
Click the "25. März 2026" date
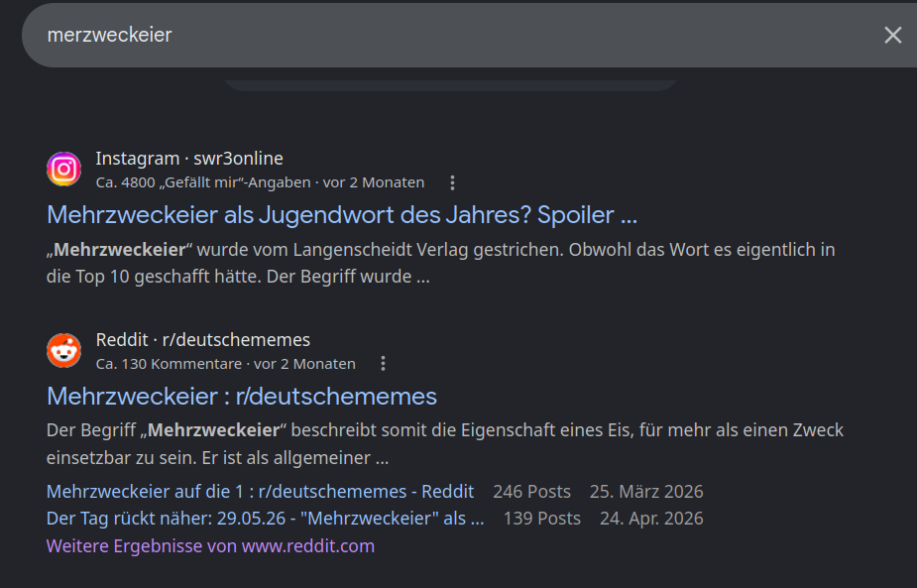[646, 492]
